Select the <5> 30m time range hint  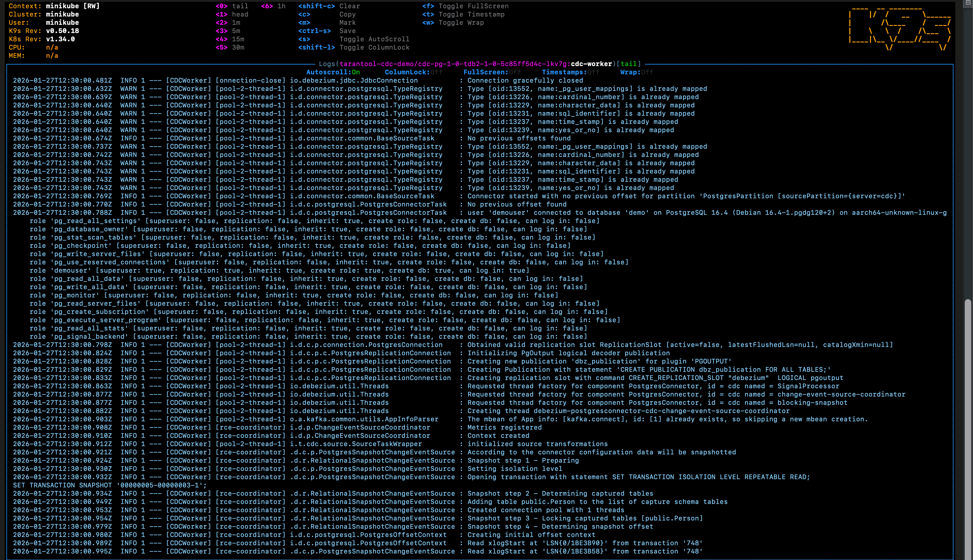[x=230, y=47]
